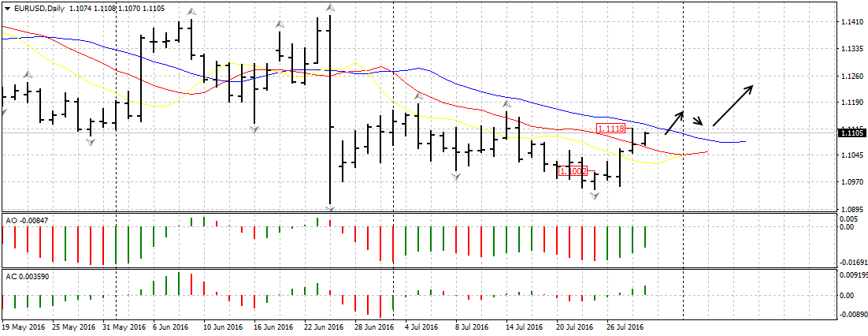868x336 pixels.
Task: Click the AC indicator label
Action: (x=27, y=276)
